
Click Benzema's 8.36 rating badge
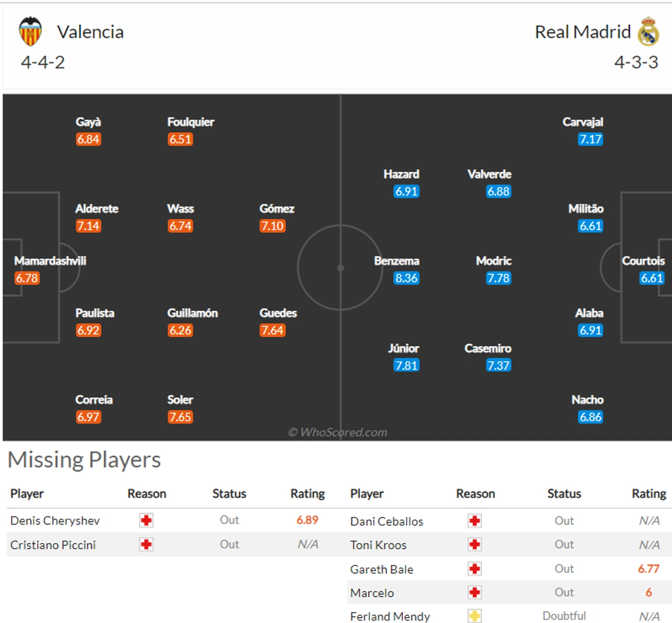click(406, 278)
